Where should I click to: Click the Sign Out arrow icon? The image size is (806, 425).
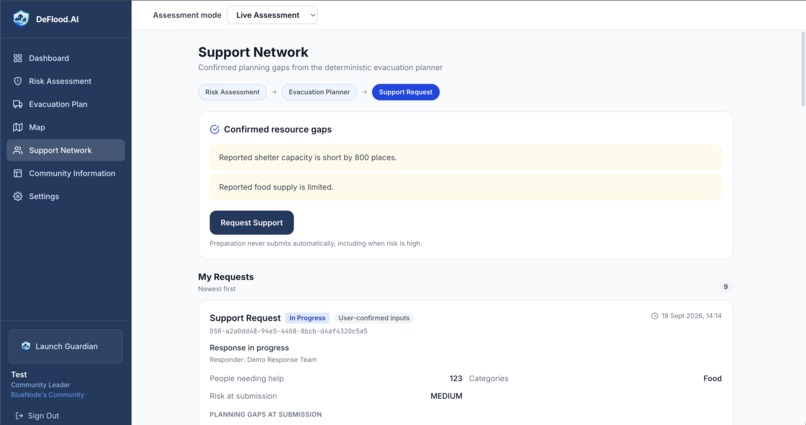point(20,416)
